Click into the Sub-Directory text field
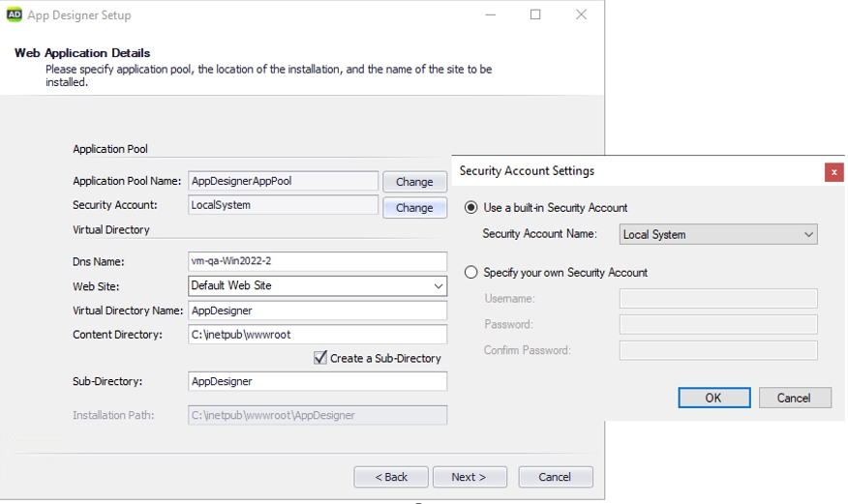Viewport: 848px width, 504px height. [x=318, y=381]
